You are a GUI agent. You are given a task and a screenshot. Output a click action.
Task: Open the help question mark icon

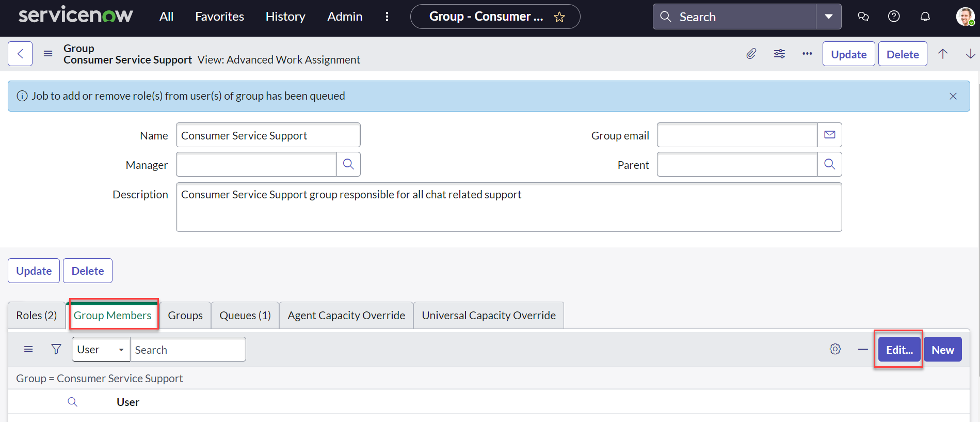click(894, 17)
